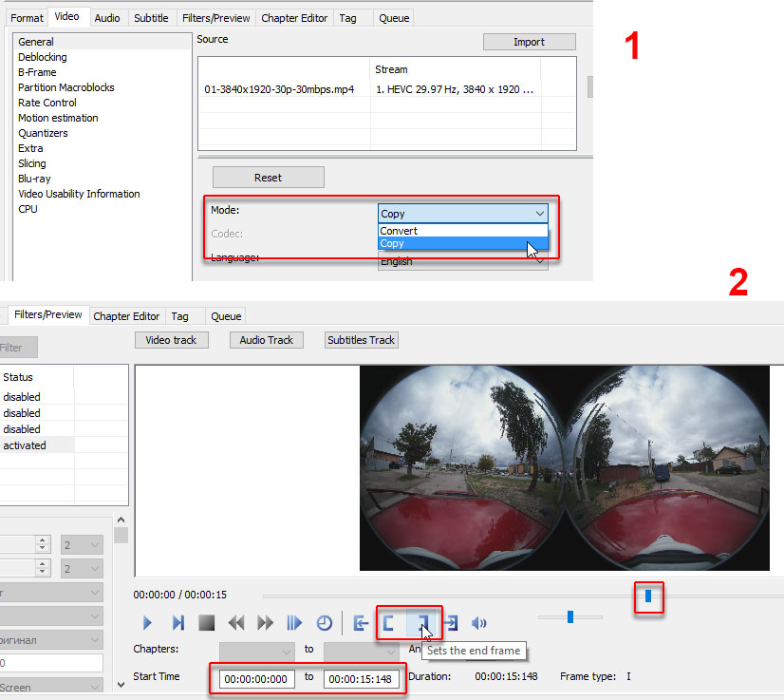Switch to the Subtitle tab
The width and height of the screenshot is (784, 700).
pyautogui.click(x=151, y=18)
